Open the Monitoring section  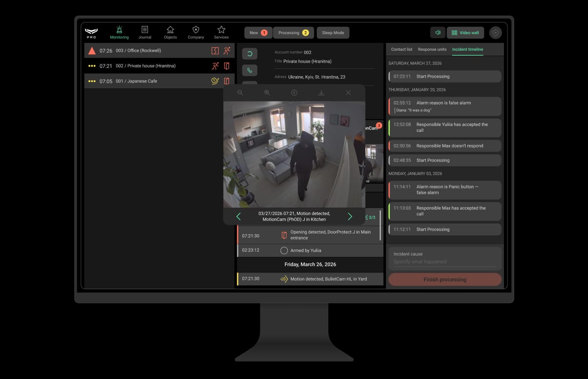click(x=119, y=33)
